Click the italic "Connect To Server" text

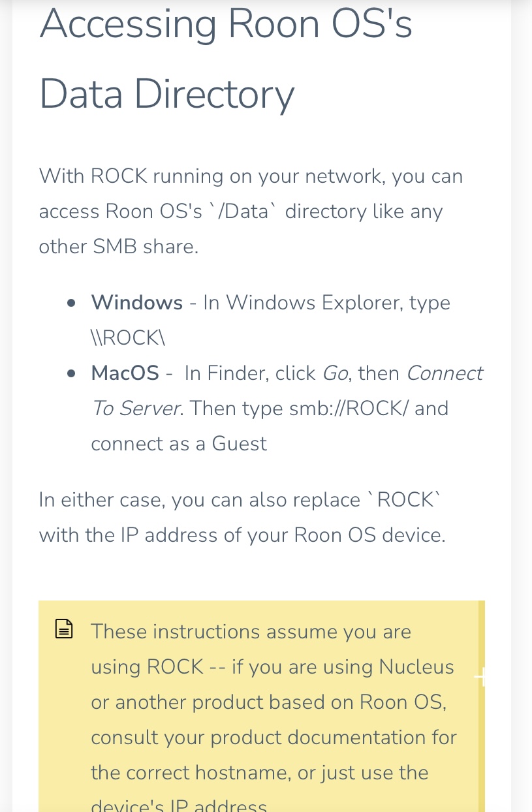pos(287,391)
